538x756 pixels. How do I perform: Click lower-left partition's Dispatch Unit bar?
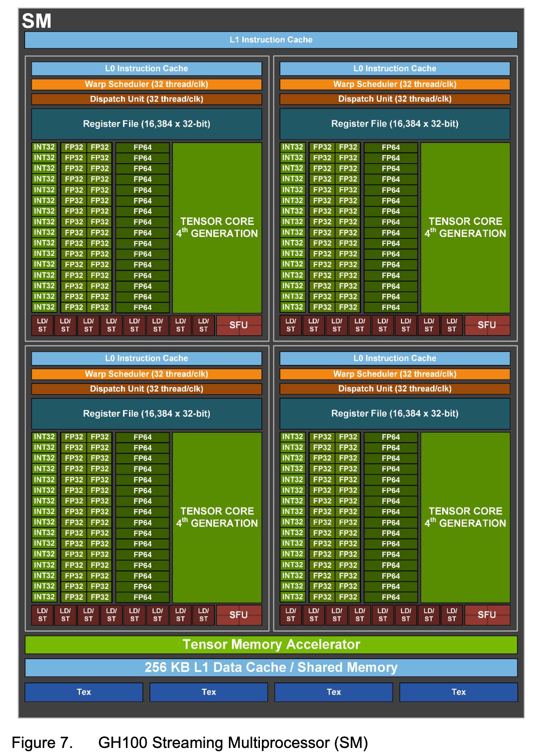147,389
